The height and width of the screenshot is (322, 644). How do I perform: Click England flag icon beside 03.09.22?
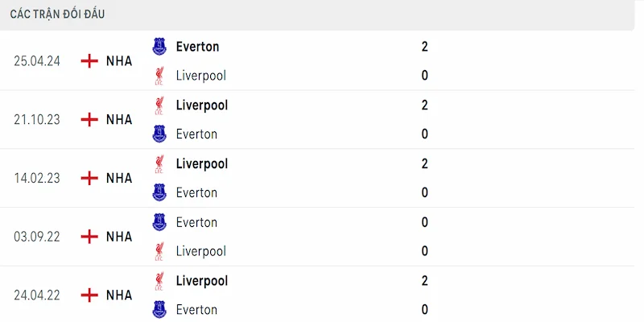(x=89, y=237)
